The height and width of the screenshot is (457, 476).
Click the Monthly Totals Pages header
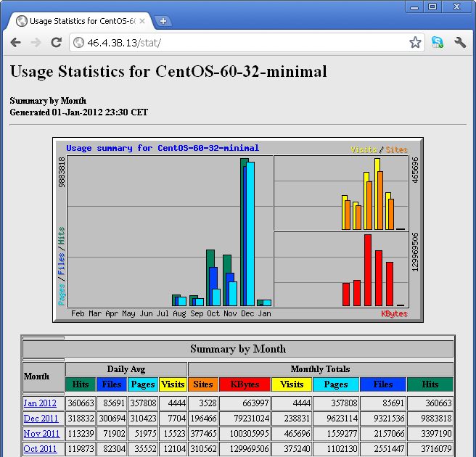336,384
